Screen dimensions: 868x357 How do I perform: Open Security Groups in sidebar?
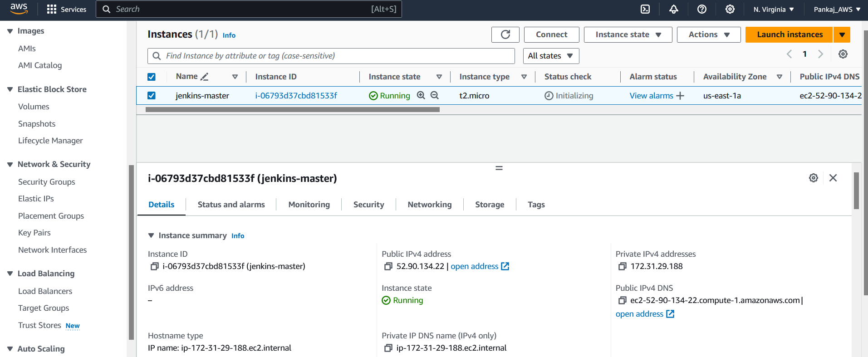(x=47, y=182)
